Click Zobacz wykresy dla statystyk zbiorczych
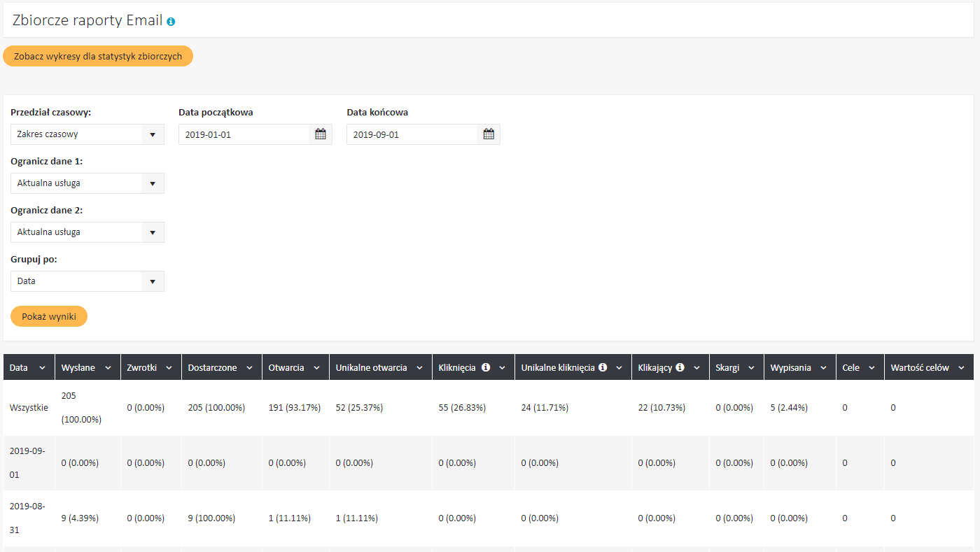This screenshot has width=980, height=552. 98,57
